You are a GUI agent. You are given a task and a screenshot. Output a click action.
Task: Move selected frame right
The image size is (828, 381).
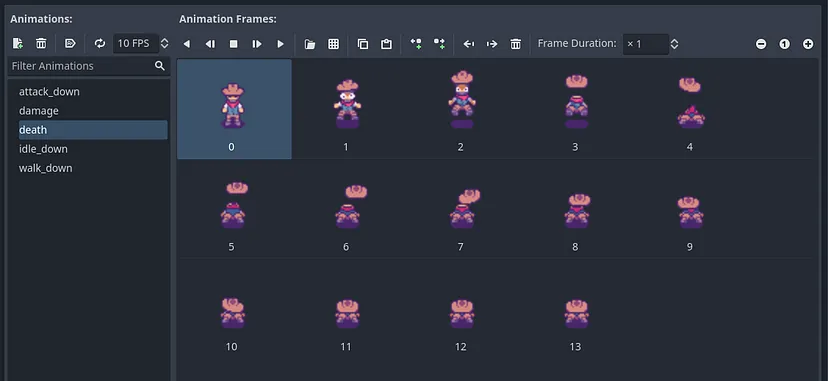(x=492, y=44)
